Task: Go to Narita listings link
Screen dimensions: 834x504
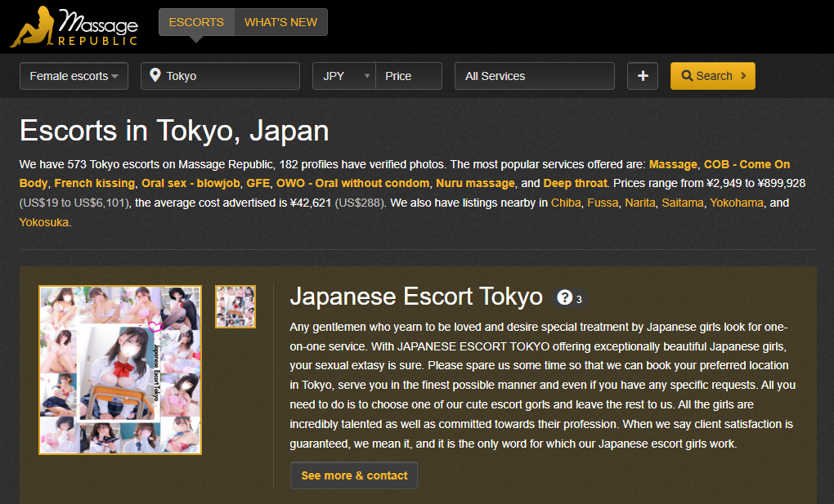Action: [640, 203]
